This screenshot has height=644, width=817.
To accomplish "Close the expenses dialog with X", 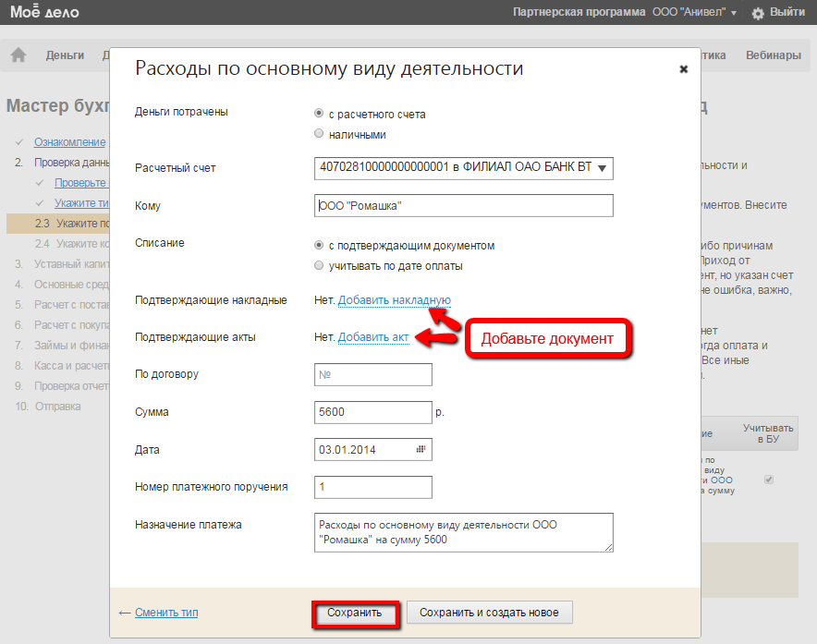I will tap(684, 68).
